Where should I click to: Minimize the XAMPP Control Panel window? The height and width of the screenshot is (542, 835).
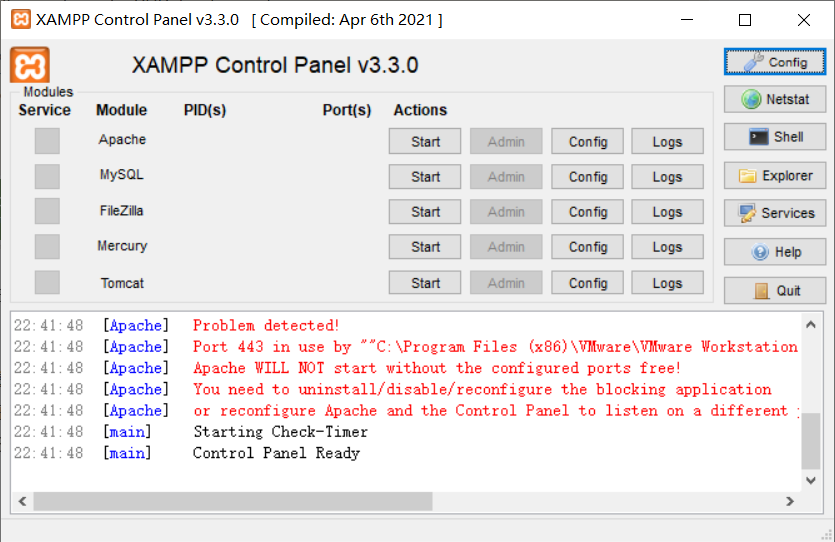coord(687,20)
